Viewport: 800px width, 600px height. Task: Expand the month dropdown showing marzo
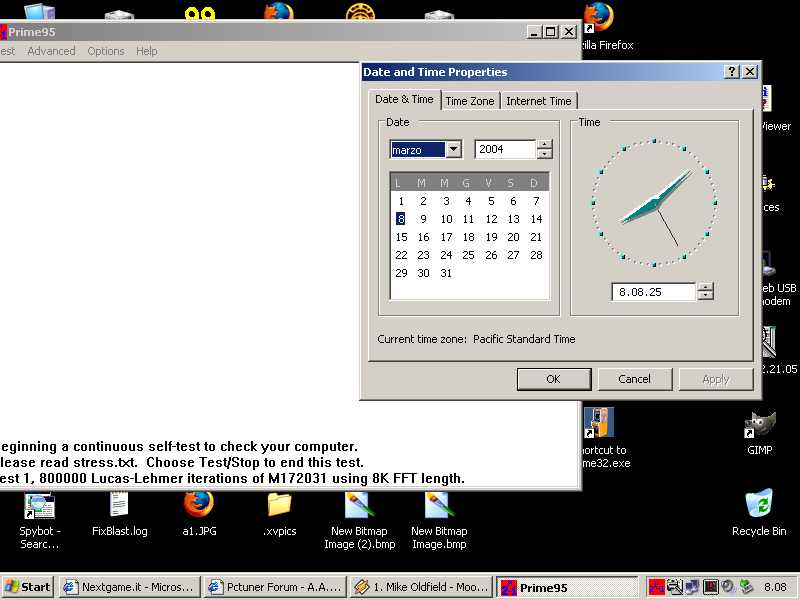(453, 150)
